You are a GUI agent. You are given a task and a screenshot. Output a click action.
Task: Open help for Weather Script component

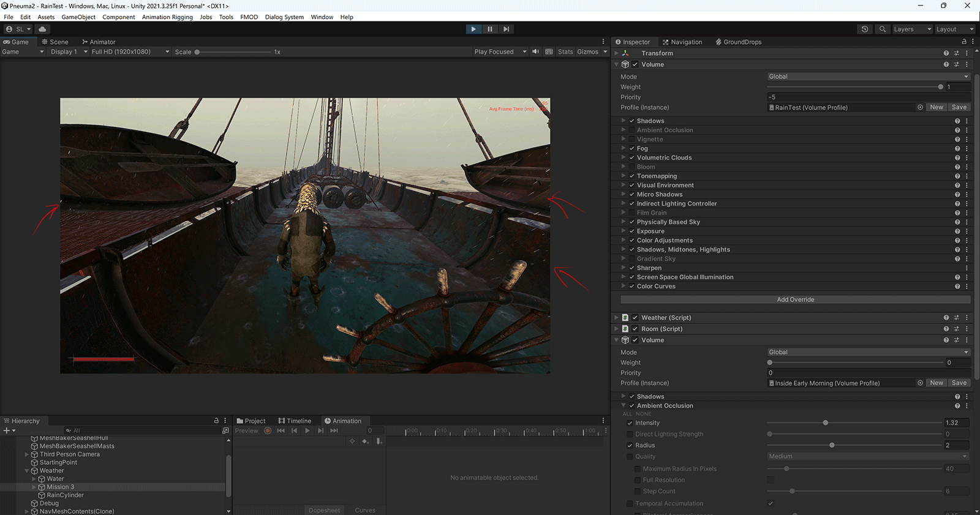tap(946, 318)
